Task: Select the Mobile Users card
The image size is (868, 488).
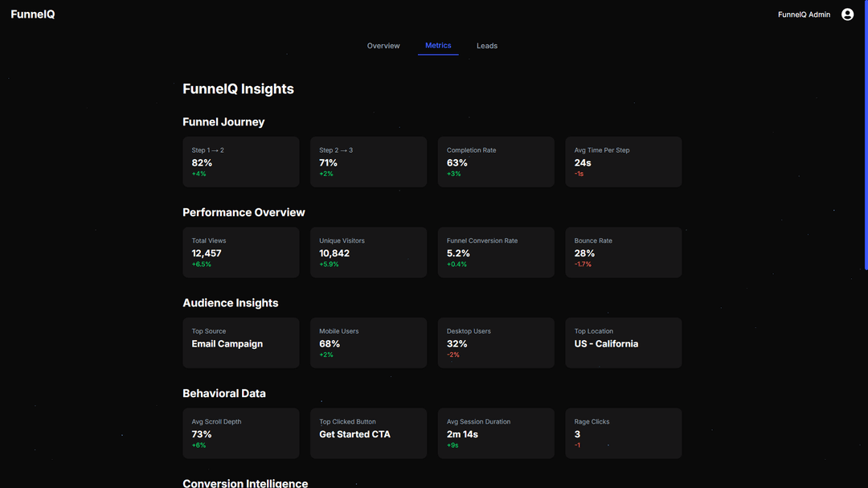Action: pos(368,342)
